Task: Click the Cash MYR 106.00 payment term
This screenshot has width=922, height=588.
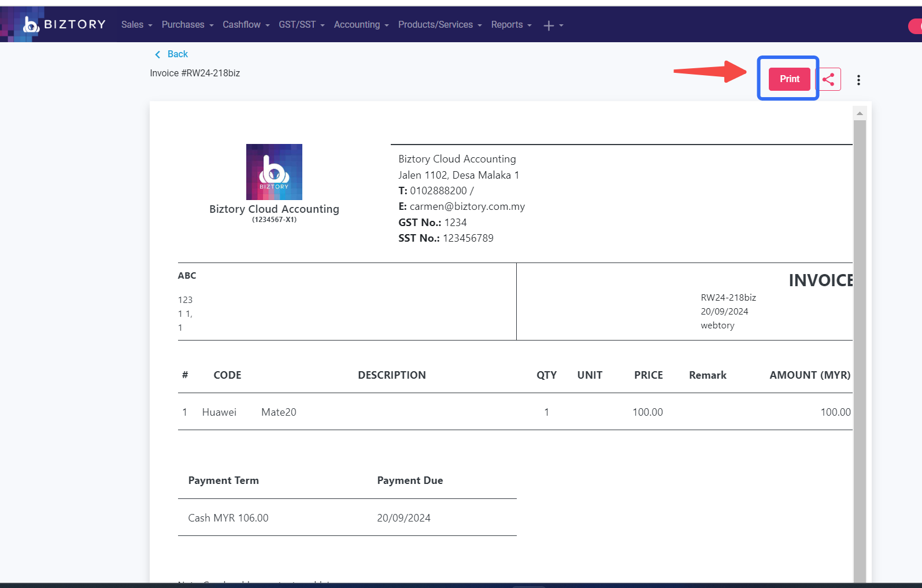Action: [228, 518]
